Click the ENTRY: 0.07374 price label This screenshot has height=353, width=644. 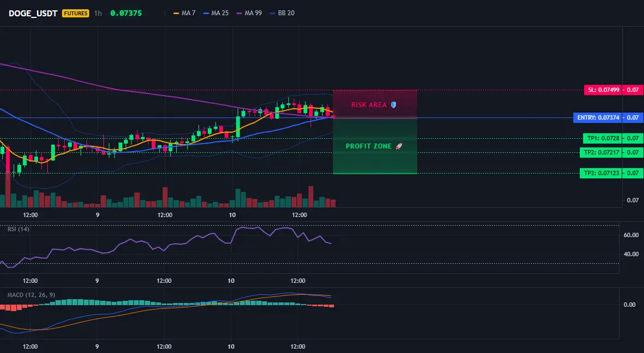pyautogui.click(x=598, y=117)
